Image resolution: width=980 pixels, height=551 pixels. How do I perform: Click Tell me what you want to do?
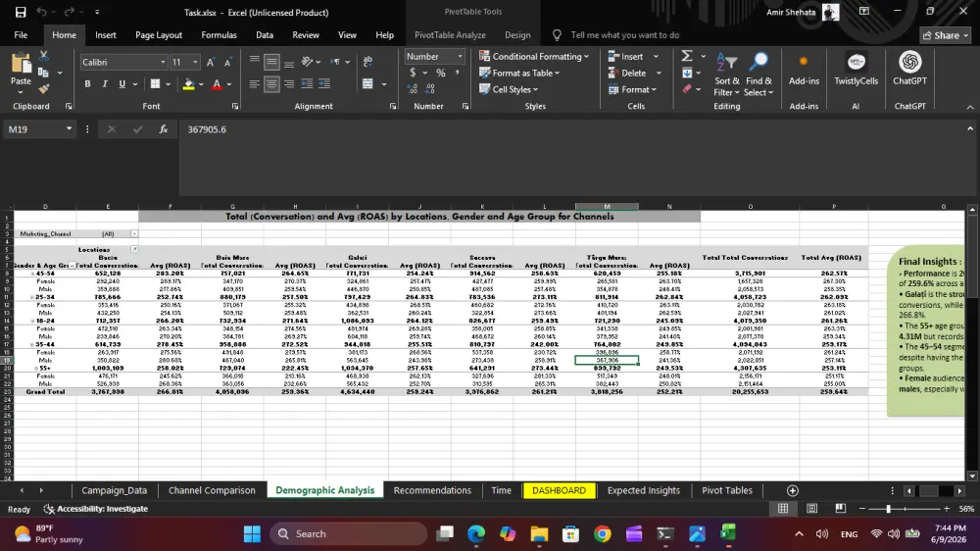pyautogui.click(x=625, y=35)
